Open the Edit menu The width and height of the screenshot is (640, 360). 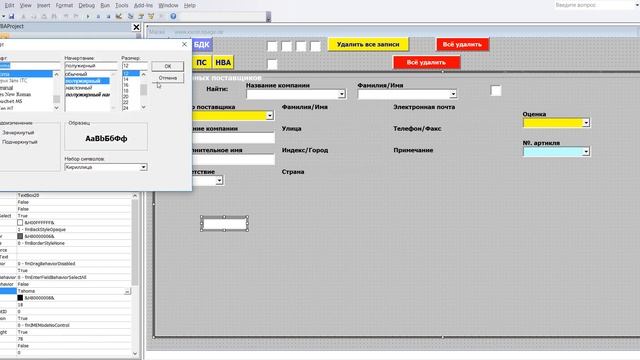[x=9, y=5]
